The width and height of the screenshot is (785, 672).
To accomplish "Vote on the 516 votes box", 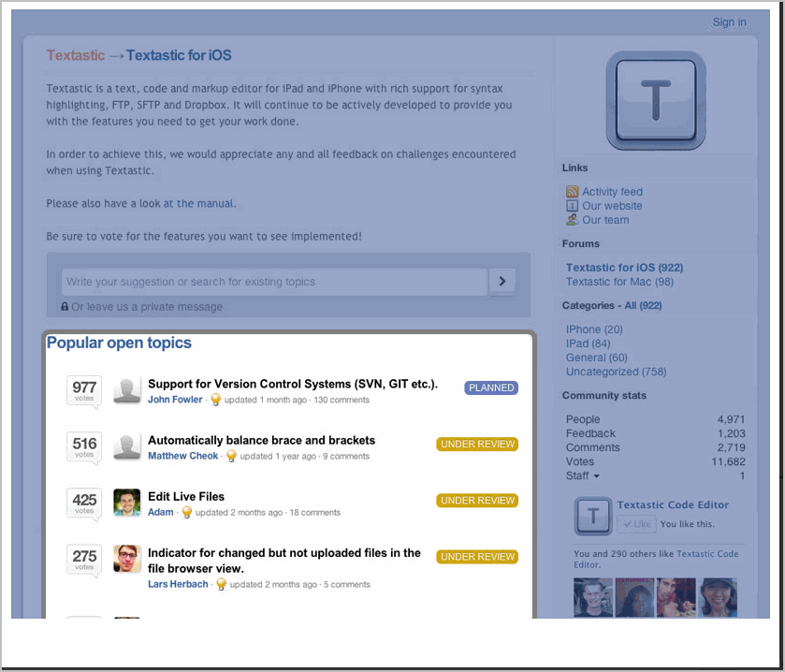I will pyautogui.click(x=84, y=446).
